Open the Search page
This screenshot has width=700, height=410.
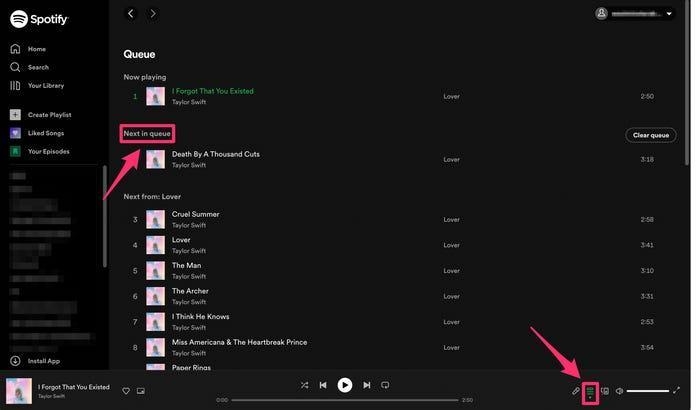pos(29,67)
